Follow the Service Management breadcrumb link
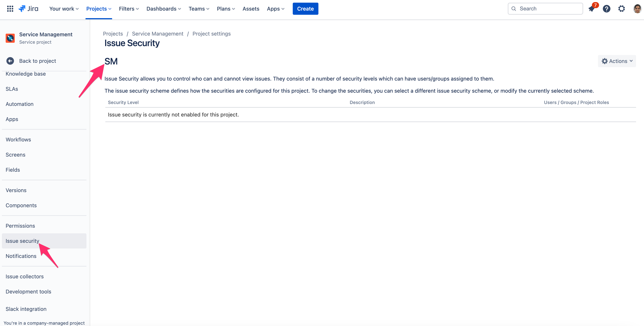The image size is (644, 326). coord(157,33)
